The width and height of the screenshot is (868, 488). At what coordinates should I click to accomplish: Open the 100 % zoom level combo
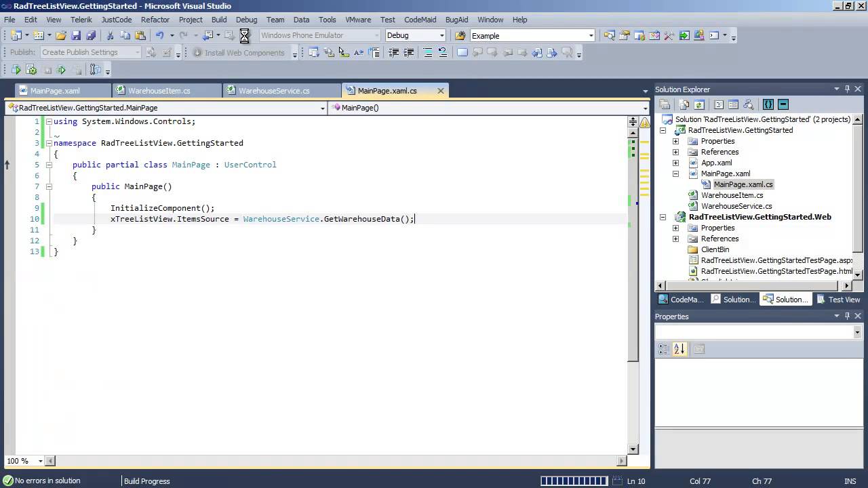coord(24,461)
